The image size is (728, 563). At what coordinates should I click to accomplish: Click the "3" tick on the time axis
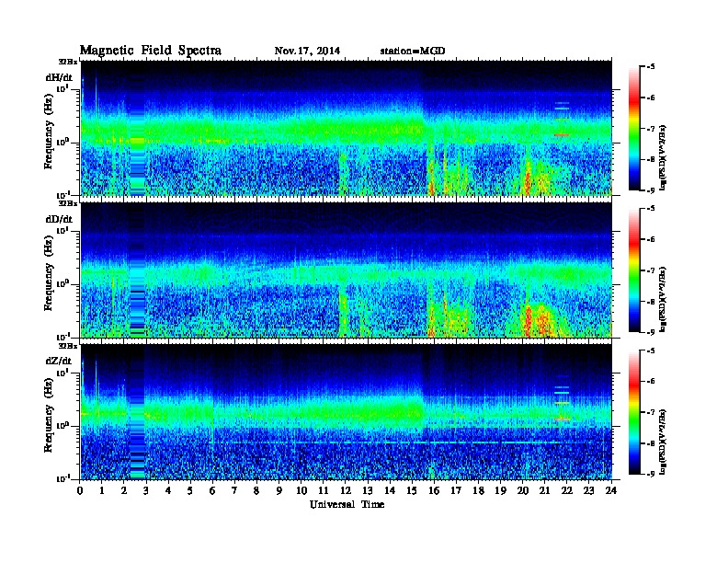tap(146, 490)
